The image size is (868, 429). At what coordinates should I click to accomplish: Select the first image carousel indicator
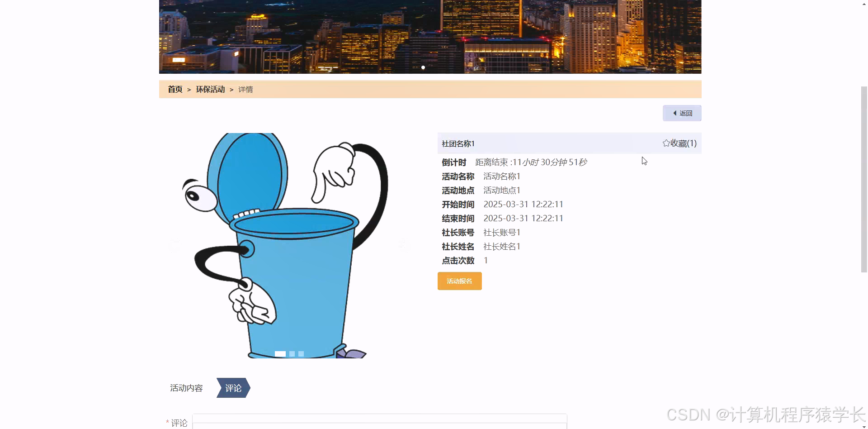[x=280, y=354]
